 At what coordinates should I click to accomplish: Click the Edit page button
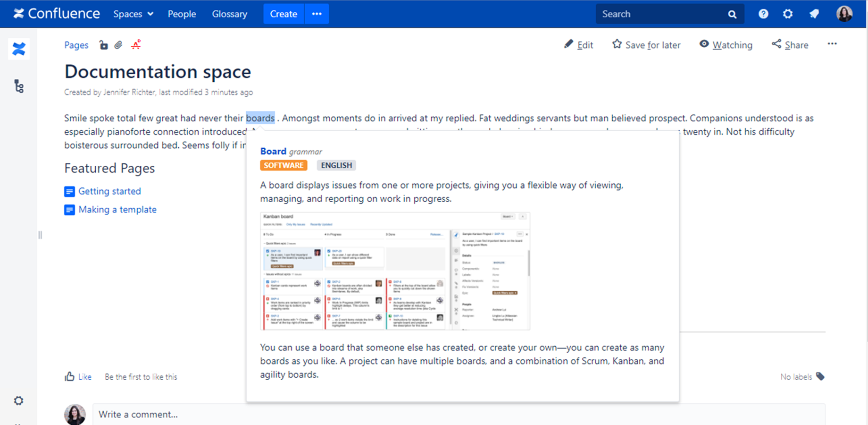point(579,45)
